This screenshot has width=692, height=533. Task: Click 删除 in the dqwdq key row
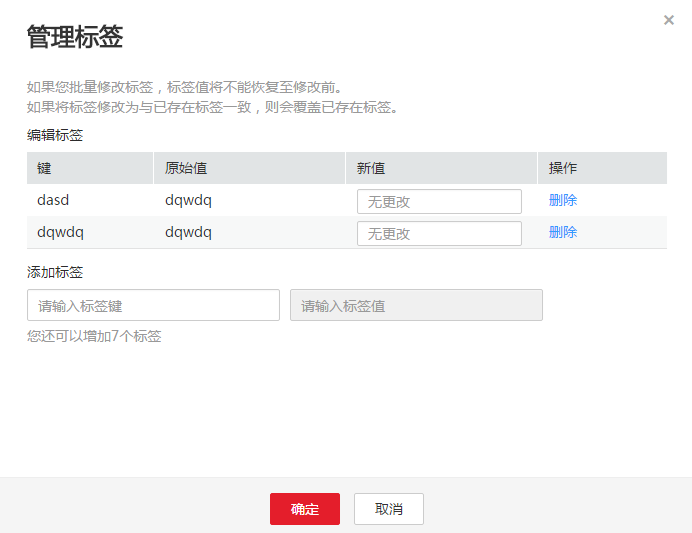tap(563, 232)
